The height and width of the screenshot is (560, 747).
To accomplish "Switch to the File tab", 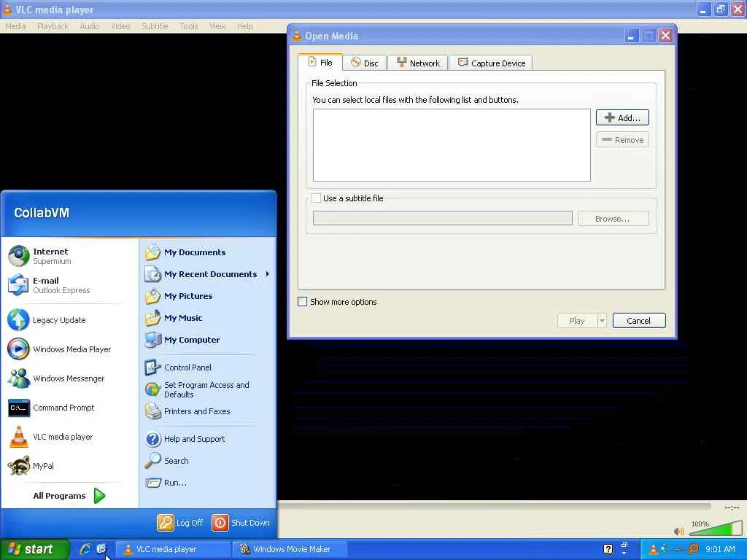I will tap(320, 63).
